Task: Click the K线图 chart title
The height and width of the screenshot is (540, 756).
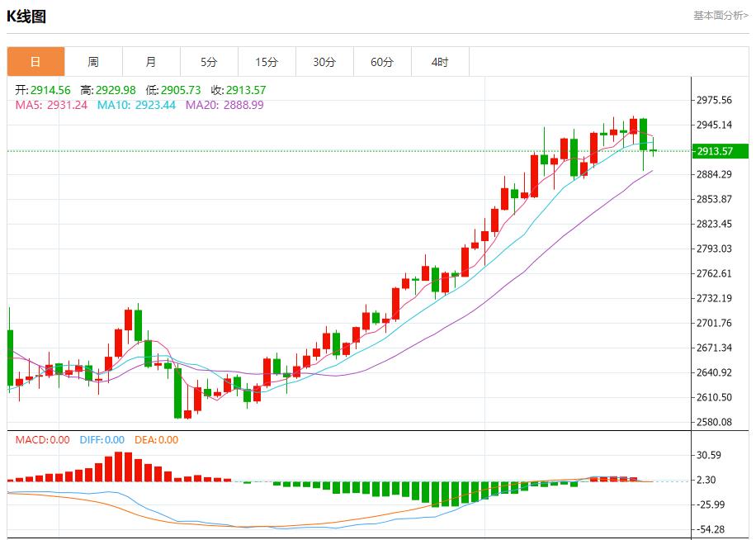Action: click(x=26, y=14)
